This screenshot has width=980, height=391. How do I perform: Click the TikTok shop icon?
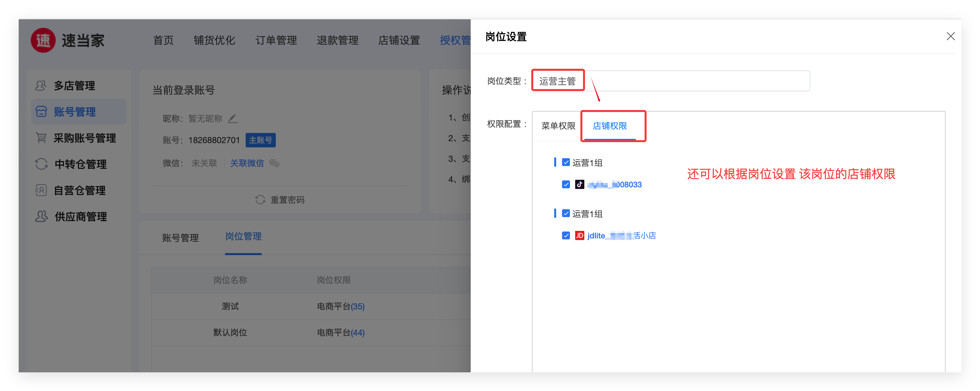pyautogui.click(x=579, y=184)
